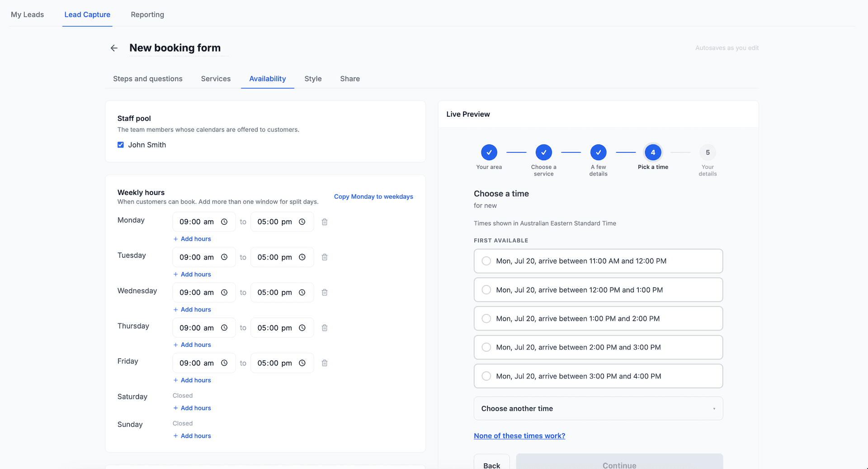Viewport: 868px width, 469px height.
Task: Remove Tuesday hours using the trash icon
Action: tap(325, 257)
